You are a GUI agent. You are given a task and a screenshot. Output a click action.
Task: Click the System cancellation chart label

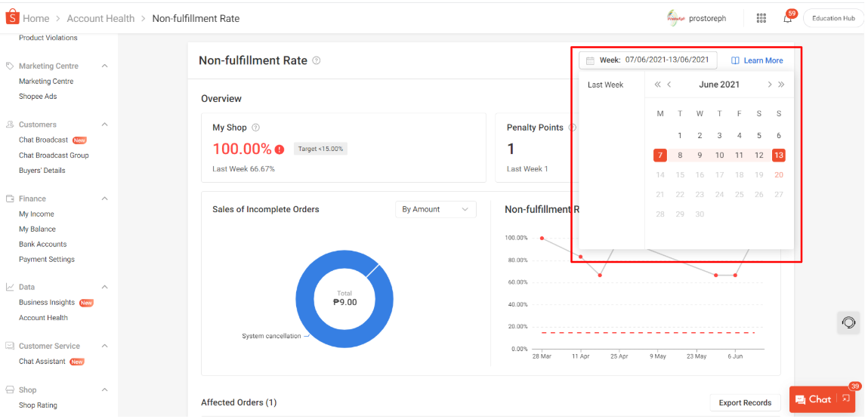[x=271, y=336]
